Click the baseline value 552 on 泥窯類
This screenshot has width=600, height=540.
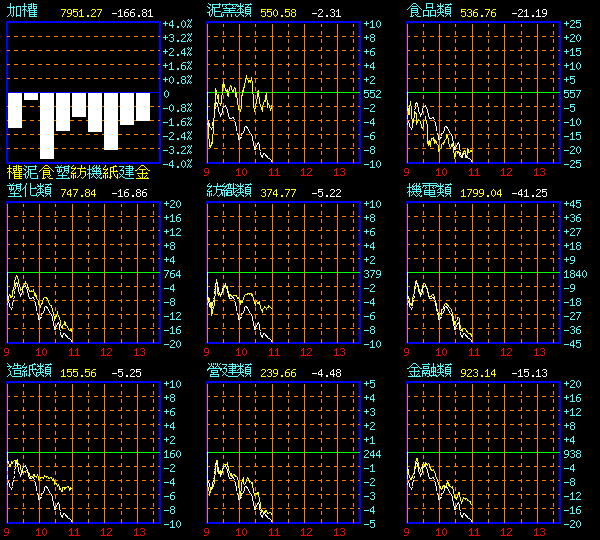tap(372, 94)
